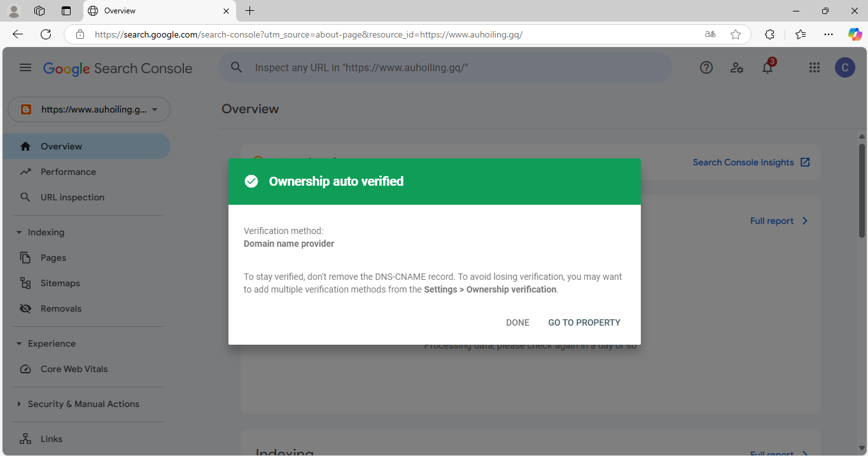868x456 pixels.
Task: Click the scrollbar down arrow
Action: point(862,448)
